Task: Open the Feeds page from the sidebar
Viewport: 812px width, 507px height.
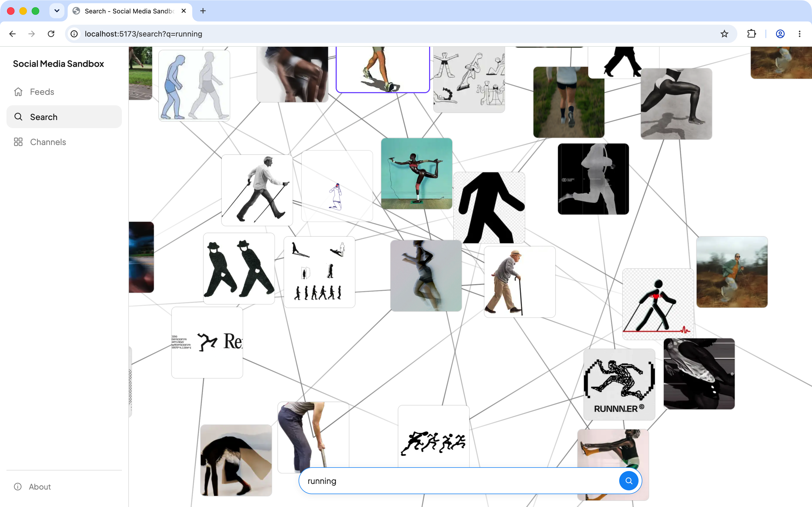Action: pyautogui.click(x=64, y=92)
